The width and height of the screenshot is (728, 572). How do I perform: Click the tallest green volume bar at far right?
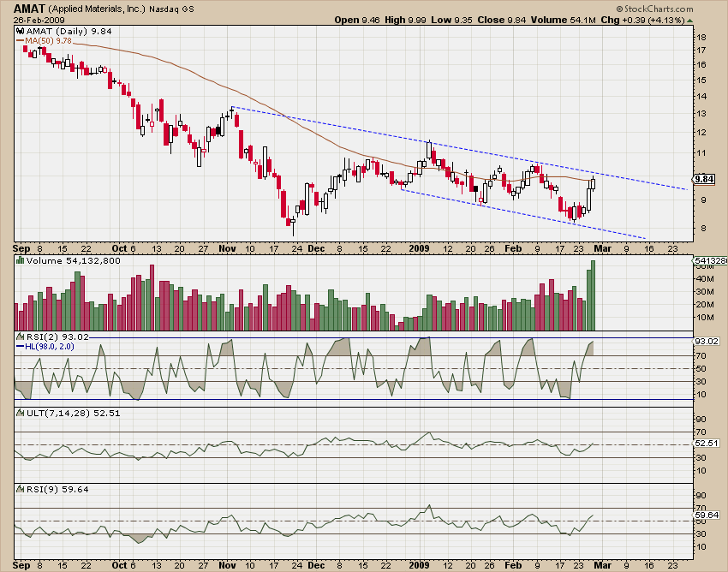(593, 295)
